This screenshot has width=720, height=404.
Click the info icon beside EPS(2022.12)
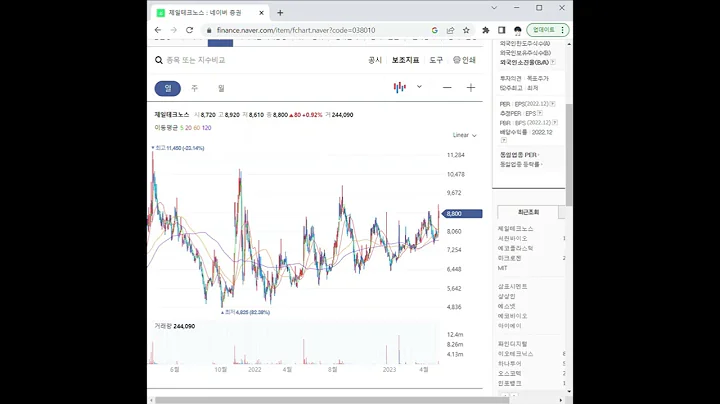coord(552,104)
